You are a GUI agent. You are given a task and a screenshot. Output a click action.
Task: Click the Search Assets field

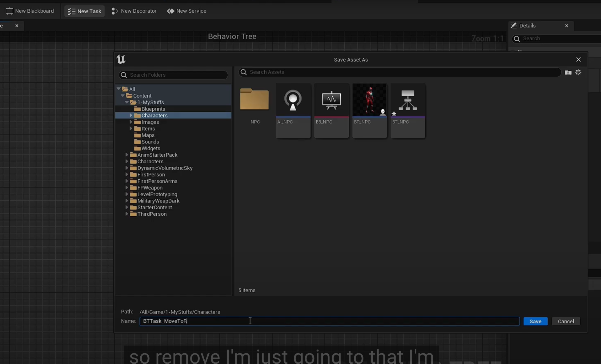point(339,72)
